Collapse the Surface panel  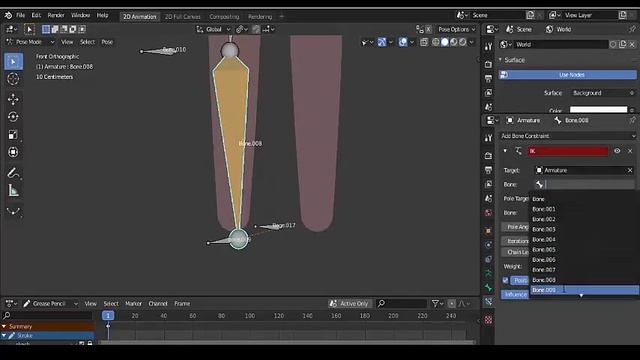501,60
